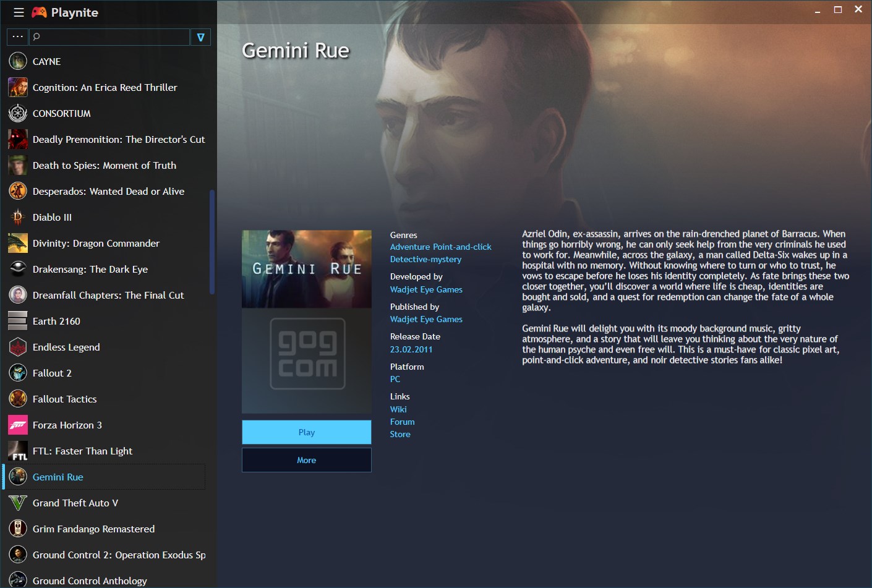
Task: Click the Grand Theft Auto V icon
Action: click(17, 503)
